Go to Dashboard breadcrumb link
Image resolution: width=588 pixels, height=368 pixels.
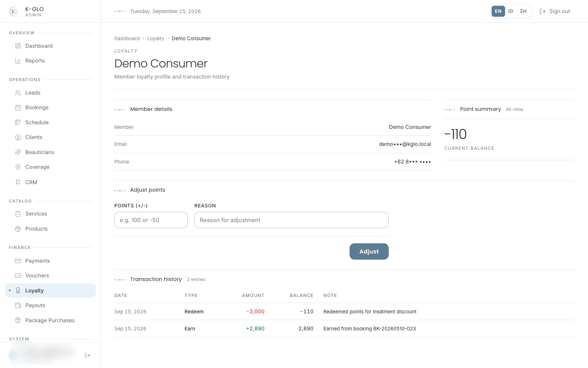coord(127,39)
